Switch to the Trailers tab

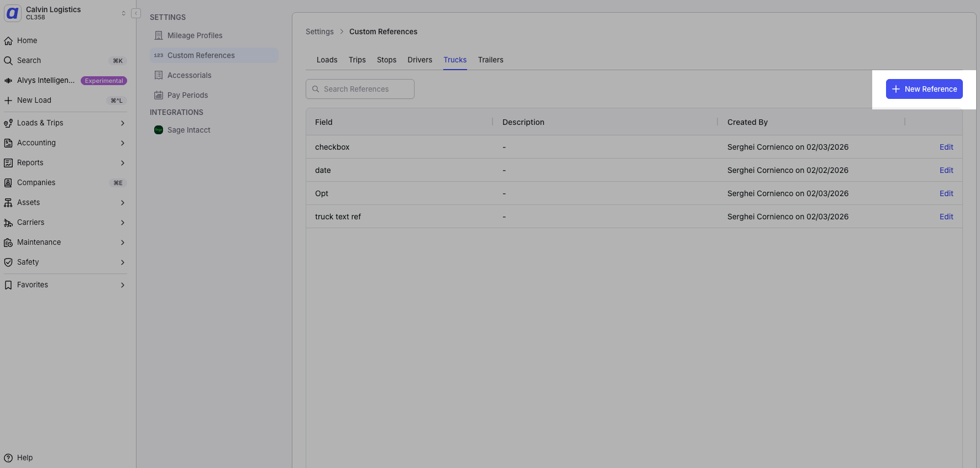click(490, 60)
